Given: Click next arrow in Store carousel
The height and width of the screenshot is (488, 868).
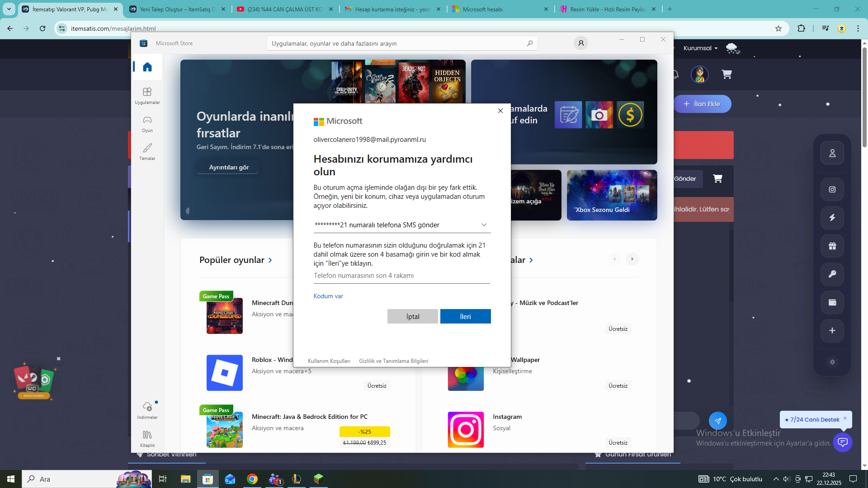Looking at the screenshot, I should tap(632, 259).
